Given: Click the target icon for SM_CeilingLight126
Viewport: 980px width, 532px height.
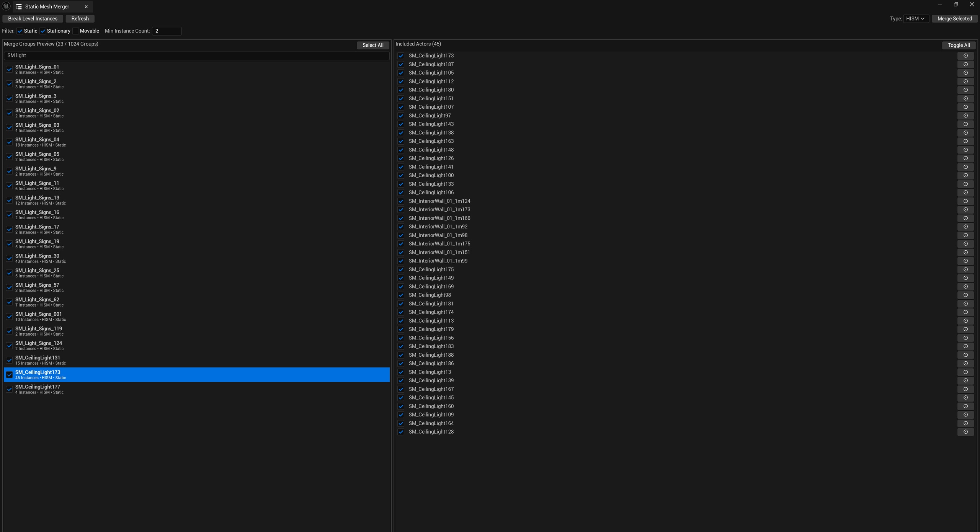Looking at the screenshot, I should point(965,158).
